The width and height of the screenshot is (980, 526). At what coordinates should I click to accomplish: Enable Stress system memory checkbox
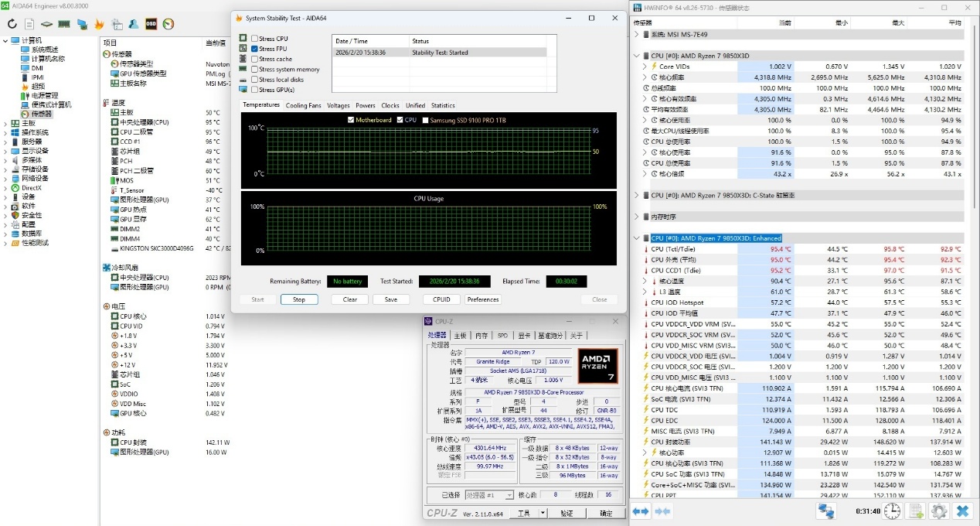point(254,69)
